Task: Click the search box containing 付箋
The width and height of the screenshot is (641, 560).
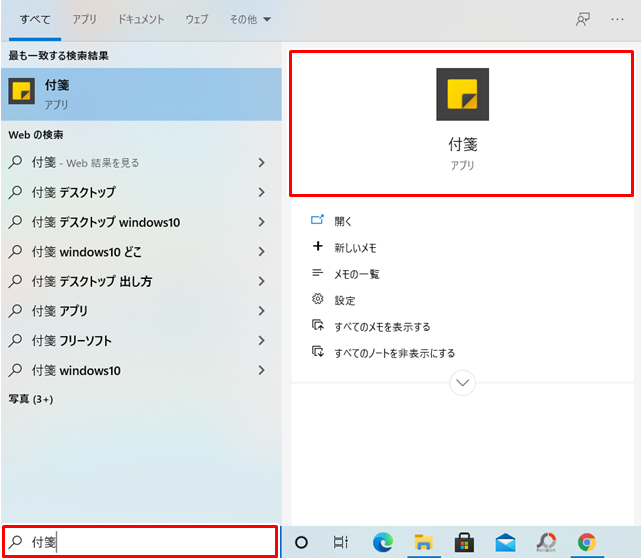Action: tap(140, 542)
